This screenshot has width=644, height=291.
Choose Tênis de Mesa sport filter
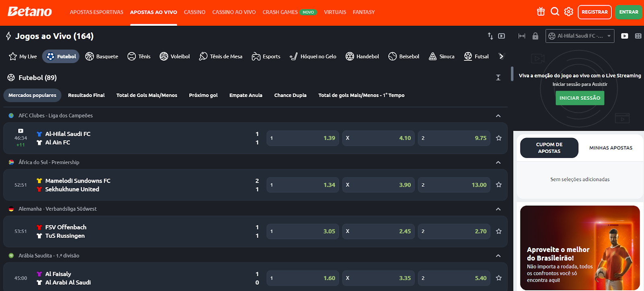tap(221, 56)
